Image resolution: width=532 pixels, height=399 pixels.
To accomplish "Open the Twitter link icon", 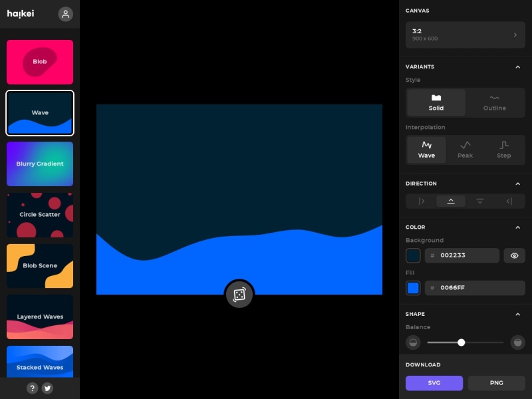I will [47, 388].
